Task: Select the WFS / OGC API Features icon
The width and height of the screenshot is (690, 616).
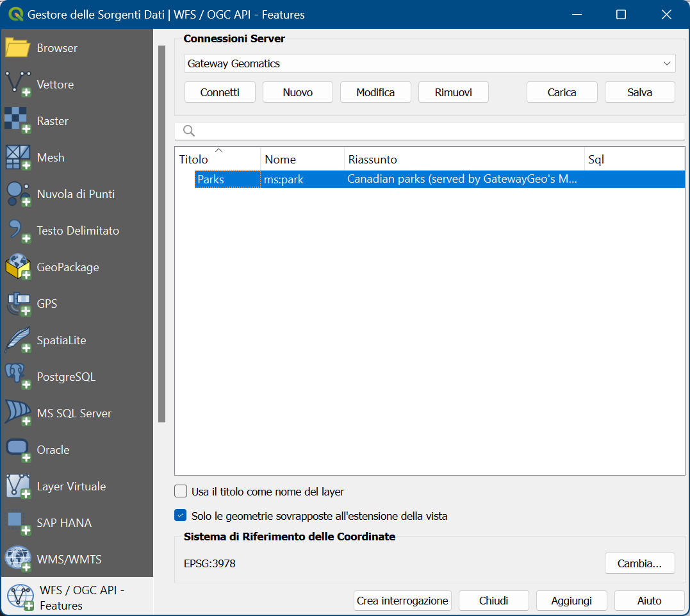Action: (x=21, y=597)
